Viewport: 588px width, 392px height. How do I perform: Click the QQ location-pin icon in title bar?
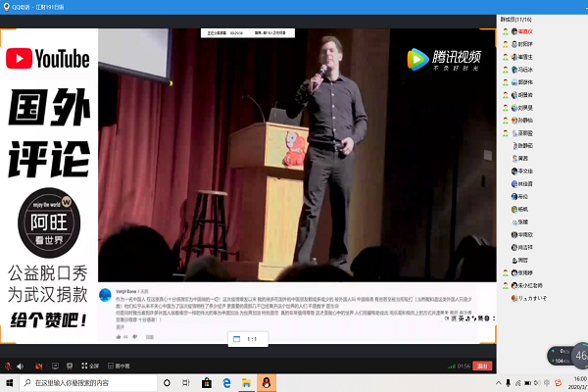(6, 7)
